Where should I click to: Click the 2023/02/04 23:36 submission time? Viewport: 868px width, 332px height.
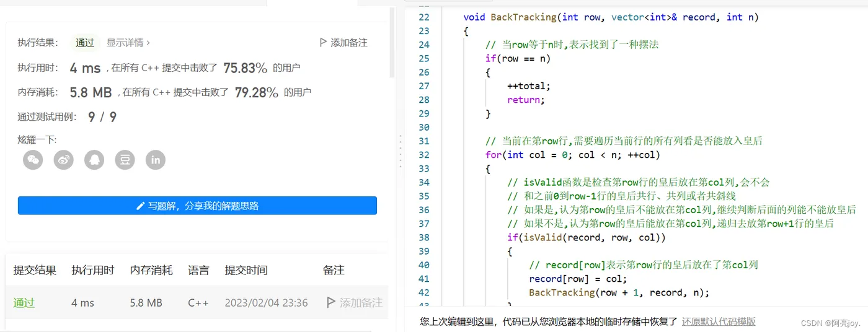point(266,302)
